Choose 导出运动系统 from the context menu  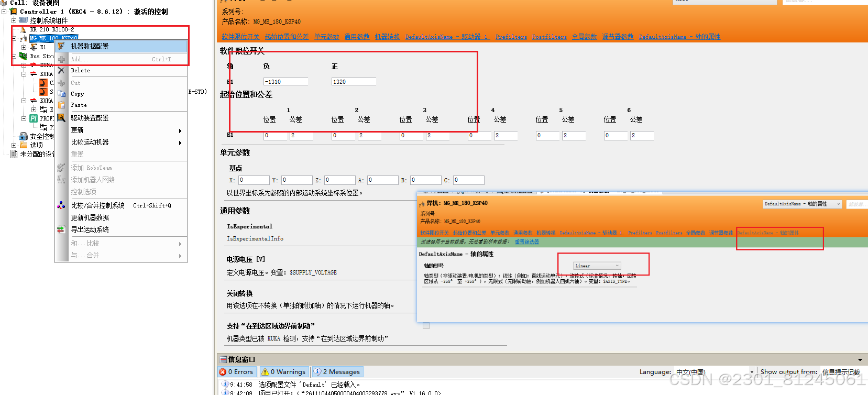coord(121,229)
